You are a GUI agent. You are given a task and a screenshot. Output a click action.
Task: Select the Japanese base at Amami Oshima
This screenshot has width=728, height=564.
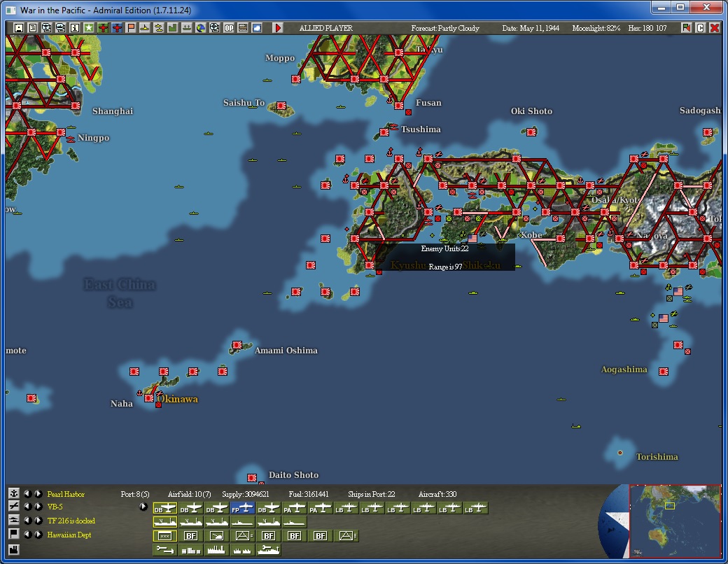(237, 345)
